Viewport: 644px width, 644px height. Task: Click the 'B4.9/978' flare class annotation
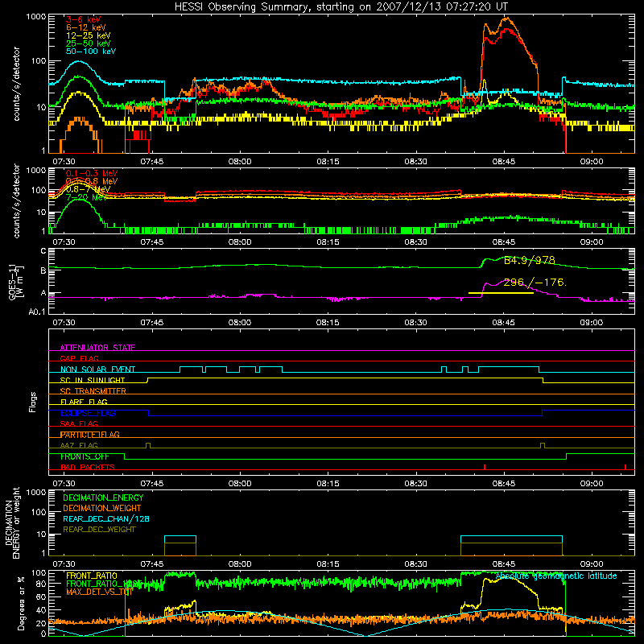[530, 260]
